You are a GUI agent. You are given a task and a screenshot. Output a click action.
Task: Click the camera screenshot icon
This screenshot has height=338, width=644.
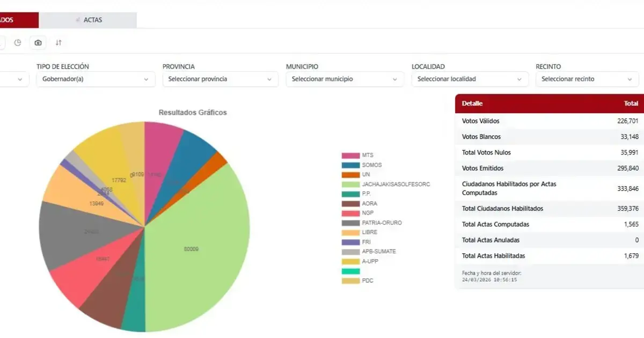click(38, 42)
